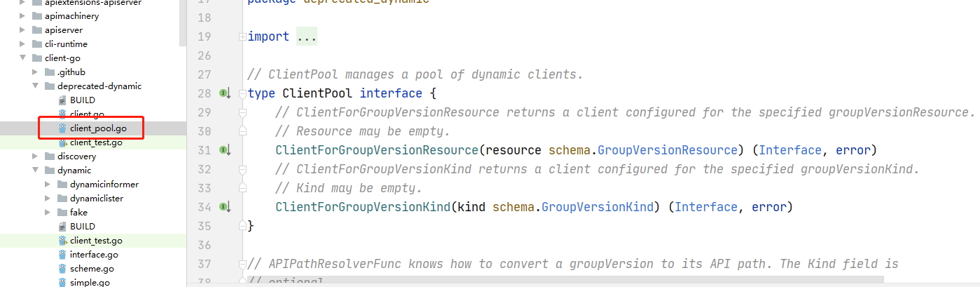Open the client_pool.go file
Image resolution: width=980 pixels, height=287 pixels.
(x=98, y=128)
